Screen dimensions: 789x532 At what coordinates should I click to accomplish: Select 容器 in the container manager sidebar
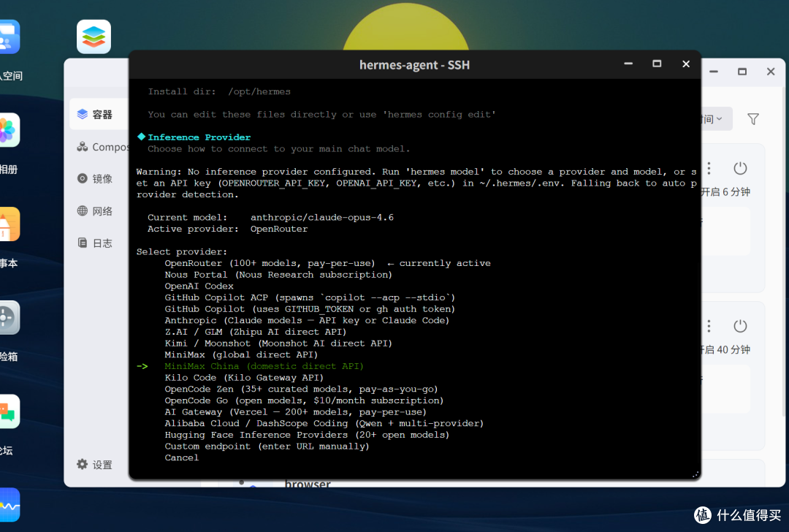tap(99, 114)
